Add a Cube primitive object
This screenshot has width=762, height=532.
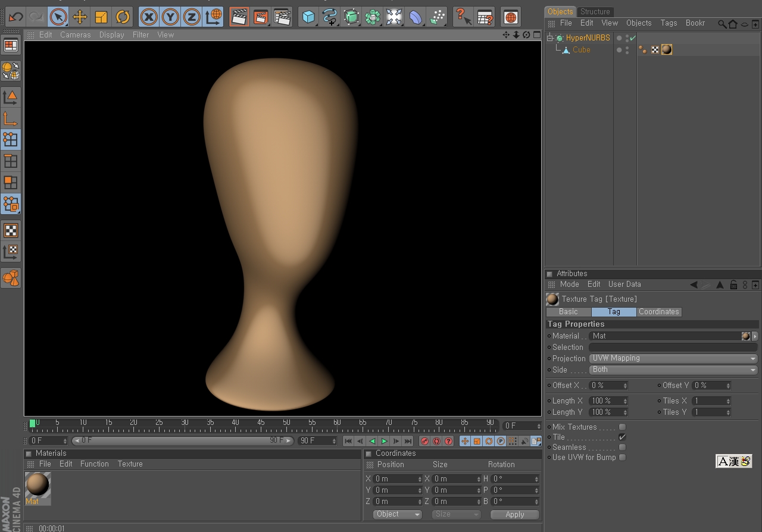(x=308, y=17)
